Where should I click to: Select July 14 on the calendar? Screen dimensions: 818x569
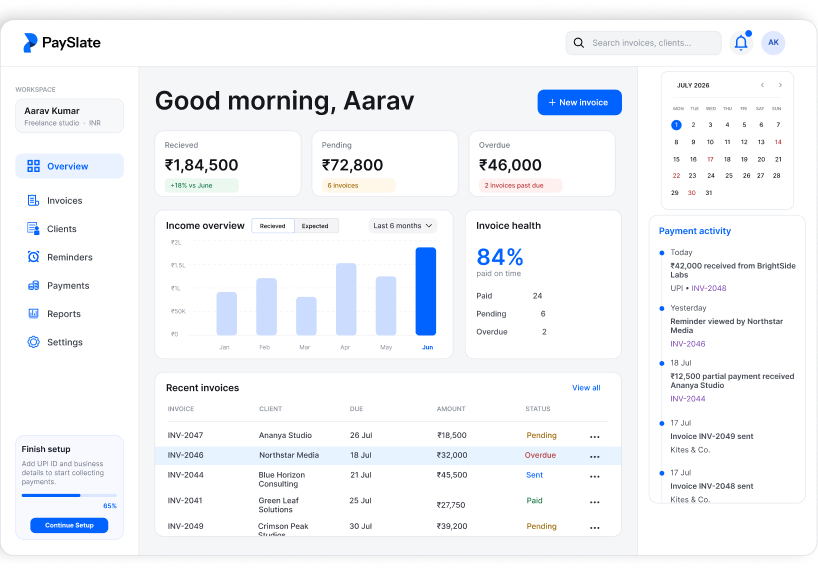[778, 142]
